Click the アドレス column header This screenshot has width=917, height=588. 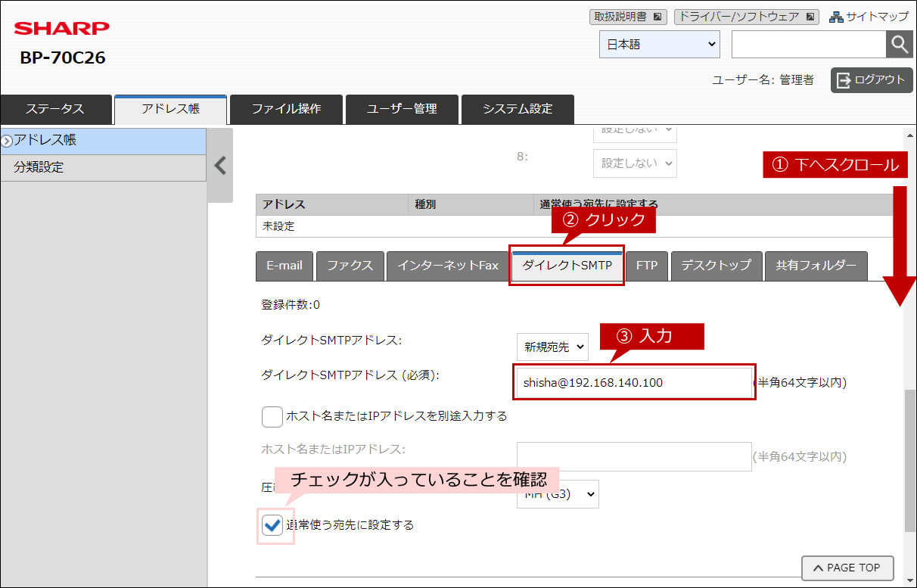331,204
